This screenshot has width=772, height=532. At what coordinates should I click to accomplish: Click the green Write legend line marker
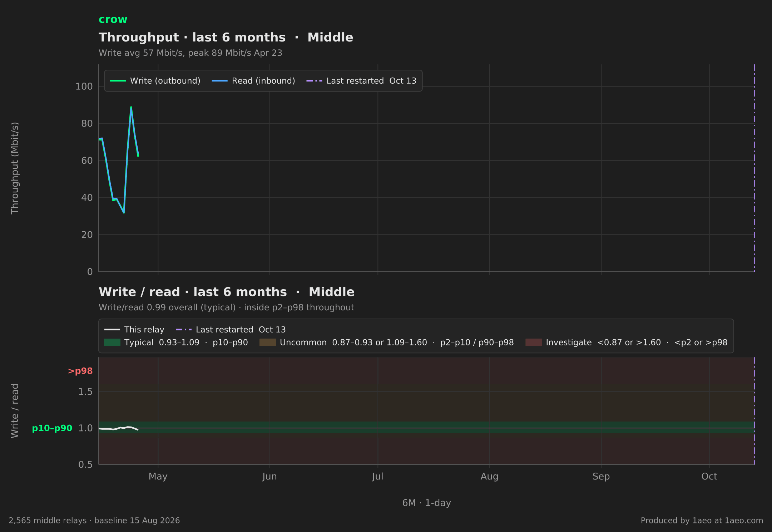pos(118,81)
